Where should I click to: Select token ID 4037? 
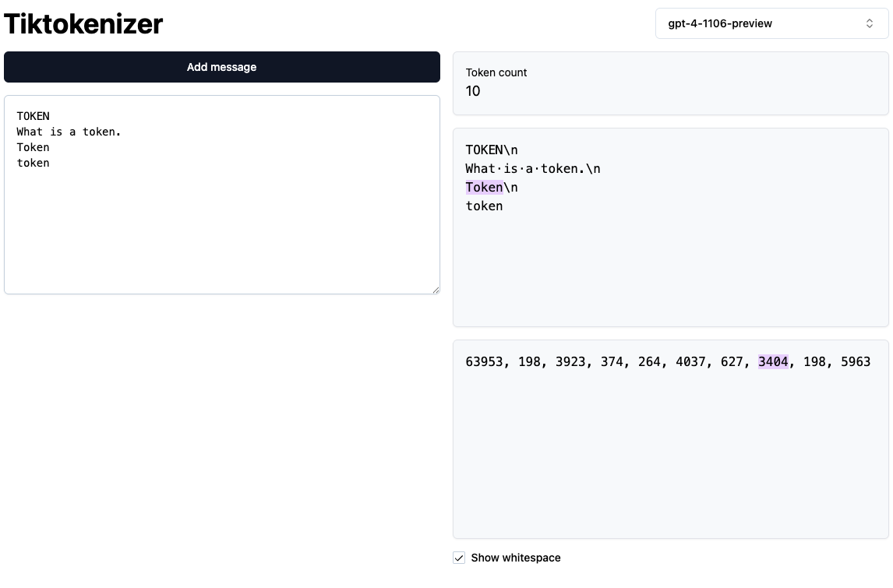pos(690,361)
